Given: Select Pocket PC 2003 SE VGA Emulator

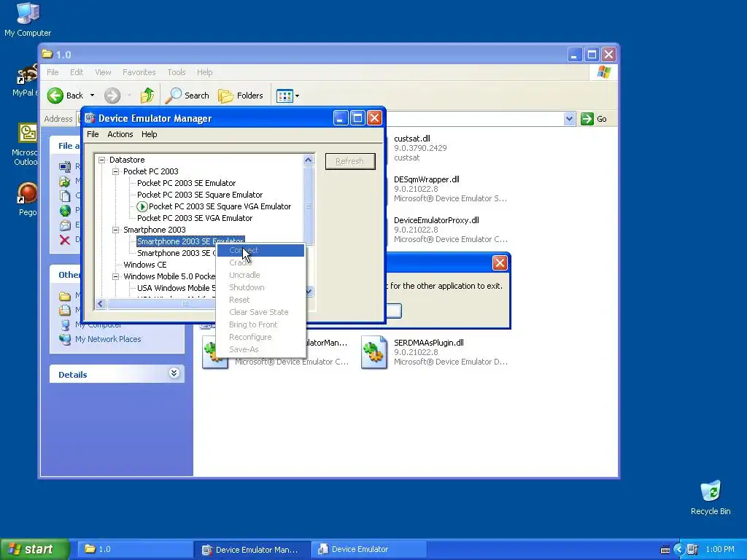Looking at the screenshot, I should click(194, 218).
